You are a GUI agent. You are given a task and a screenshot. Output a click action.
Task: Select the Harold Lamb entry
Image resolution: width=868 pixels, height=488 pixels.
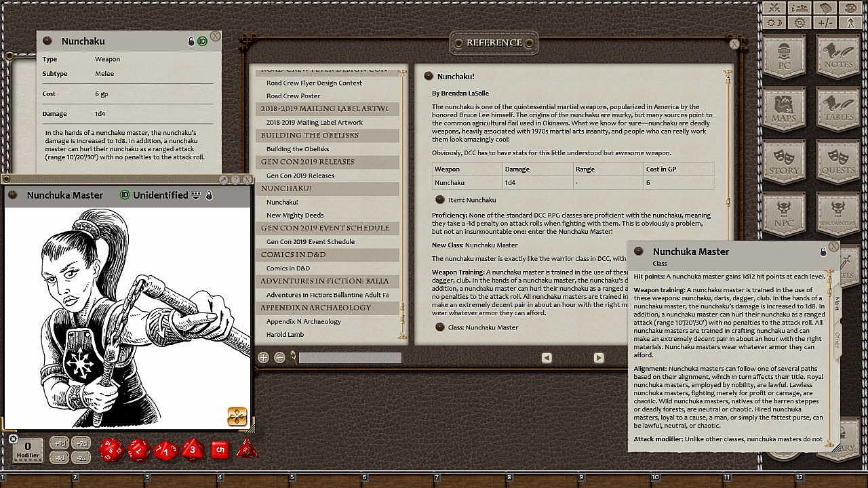point(285,335)
